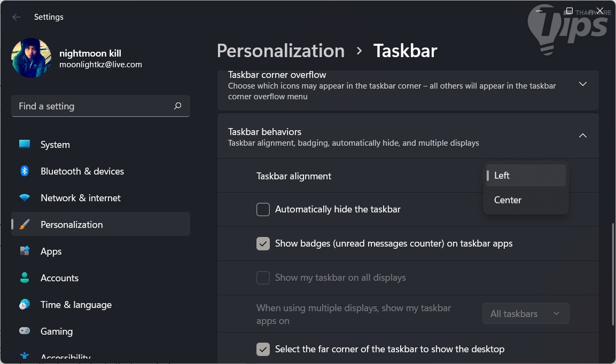Click the Time & language globe icon

(x=25, y=304)
